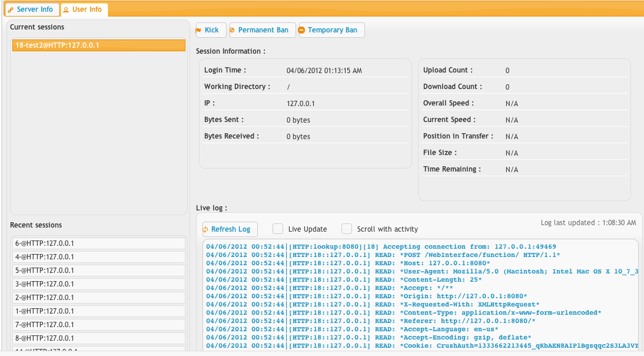Screen dimensions: 644x356
Task: Click the log line with Origin header
Action: [366, 296]
